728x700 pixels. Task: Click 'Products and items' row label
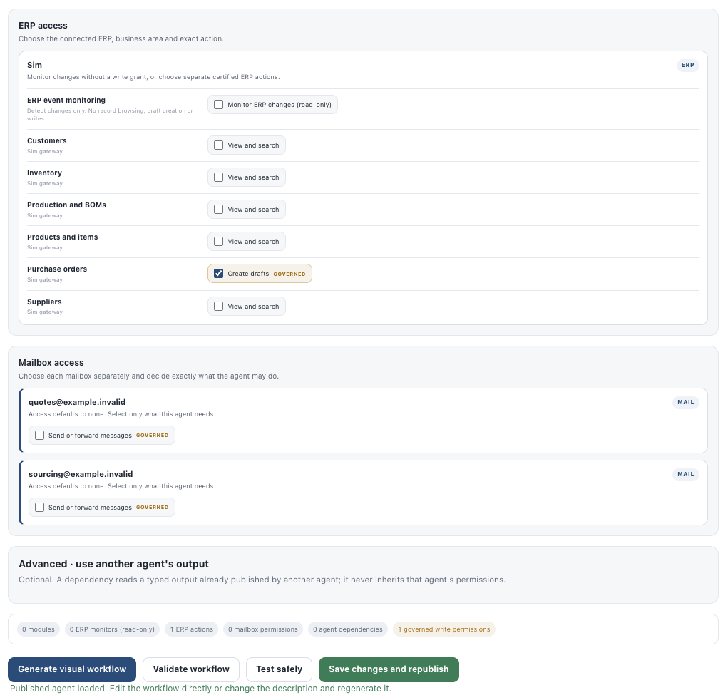62,237
